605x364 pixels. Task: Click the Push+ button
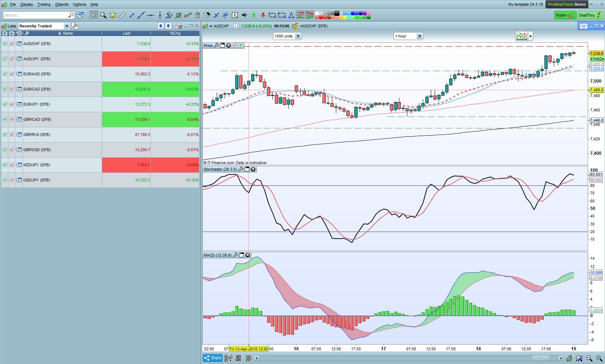pyautogui.click(x=565, y=15)
